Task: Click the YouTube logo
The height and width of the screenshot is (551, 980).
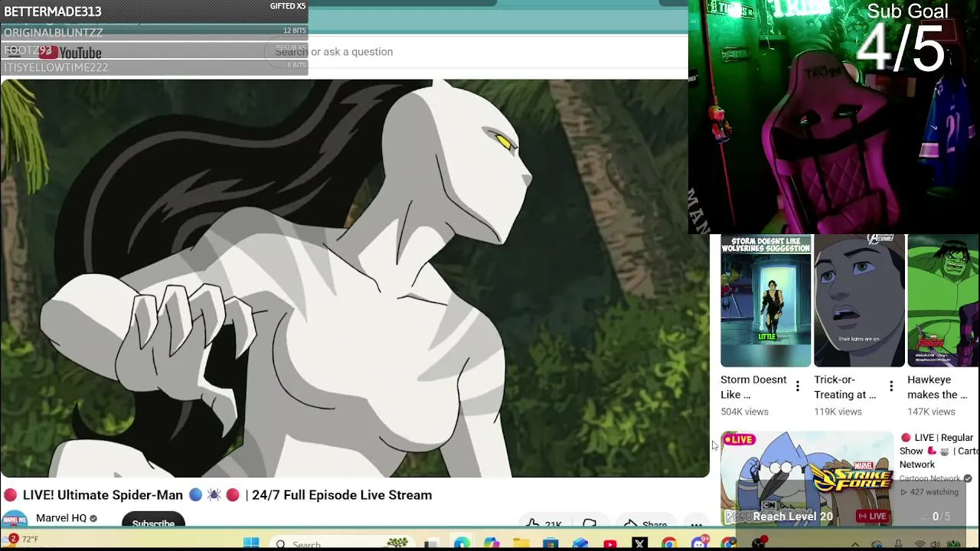Action: (70, 52)
